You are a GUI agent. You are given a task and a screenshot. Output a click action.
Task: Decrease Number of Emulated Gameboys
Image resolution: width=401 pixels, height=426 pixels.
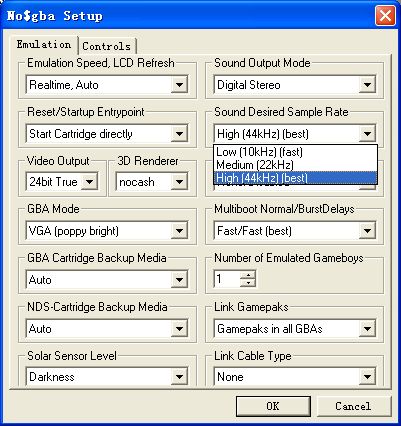point(248,283)
